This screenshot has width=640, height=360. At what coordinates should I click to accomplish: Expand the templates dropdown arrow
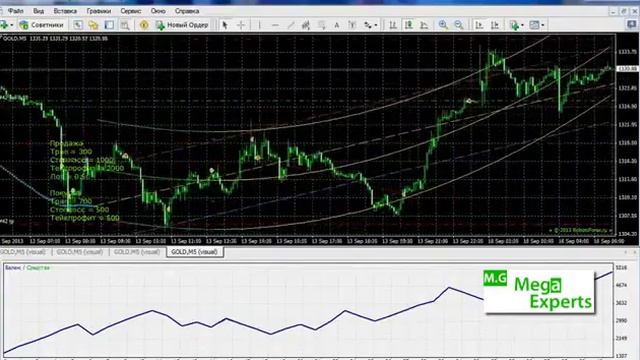pos(542,25)
